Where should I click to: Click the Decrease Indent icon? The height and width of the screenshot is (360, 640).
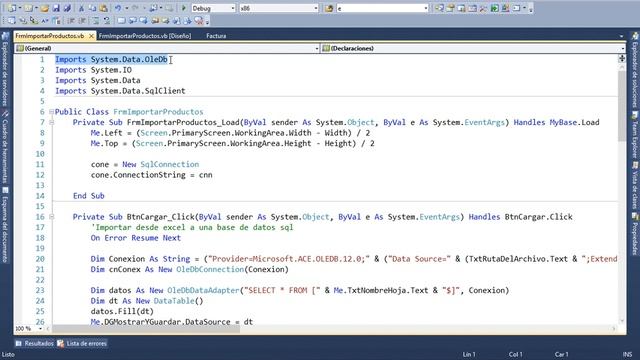coord(71,20)
